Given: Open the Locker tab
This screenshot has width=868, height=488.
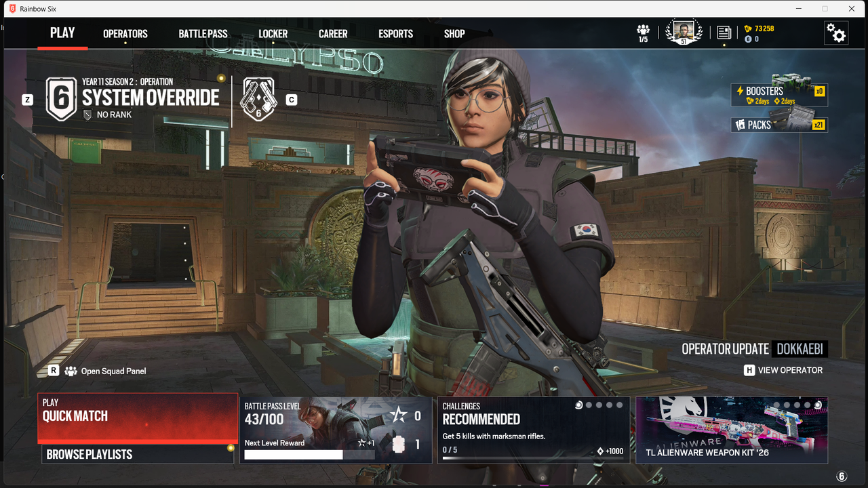Looking at the screenshot, I should click(x=273, y=34).
